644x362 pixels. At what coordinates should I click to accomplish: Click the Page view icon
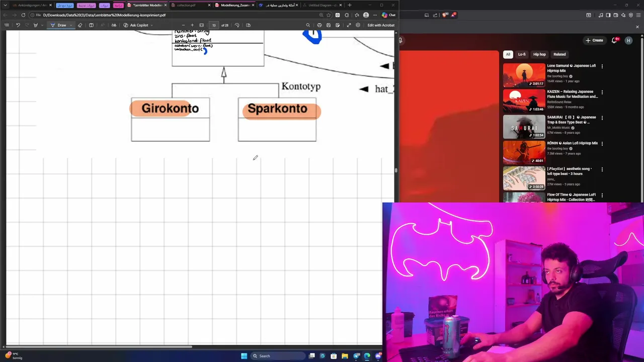coord(248,25)
